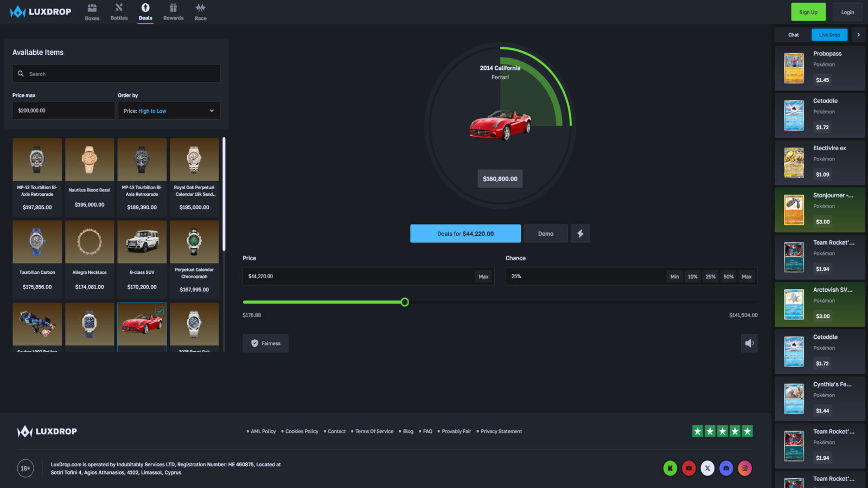Click the Price max input field

(63, 111)
